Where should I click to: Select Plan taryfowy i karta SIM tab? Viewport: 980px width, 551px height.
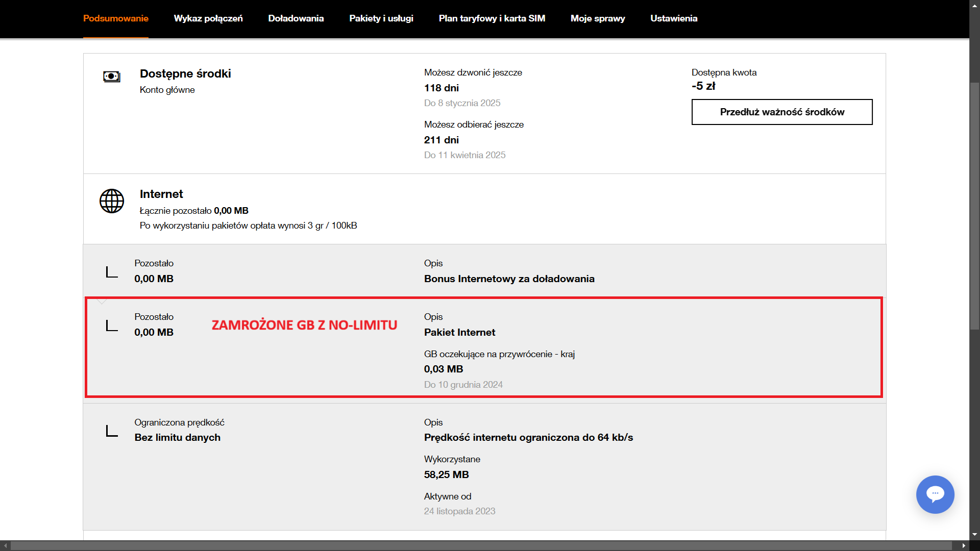492,18
